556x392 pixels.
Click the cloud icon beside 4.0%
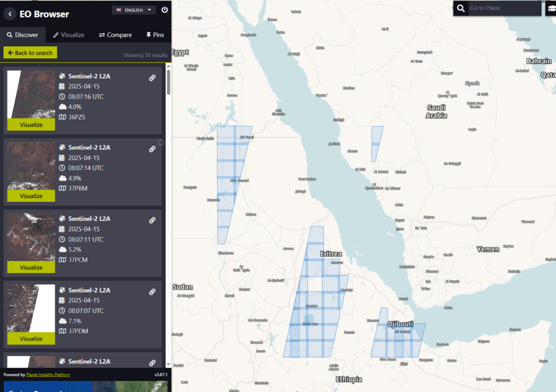pos(63,106)
